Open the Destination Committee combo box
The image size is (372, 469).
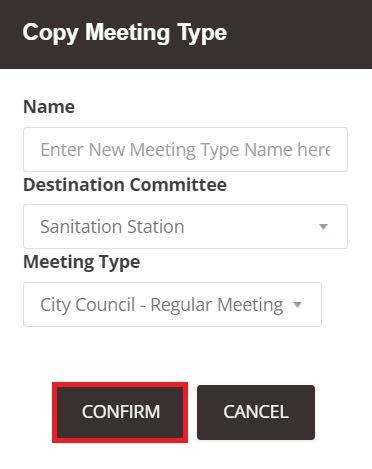185,227
